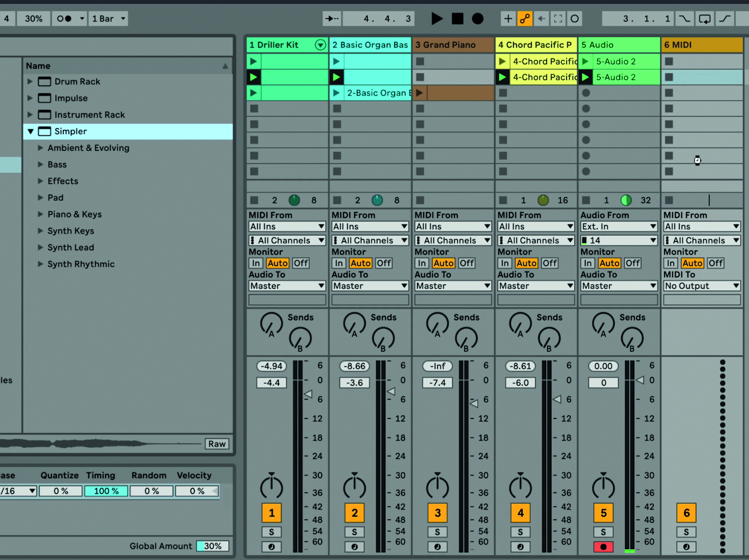Toggle track 1 activator button
749x560 pixels.
tap(271, 513)
